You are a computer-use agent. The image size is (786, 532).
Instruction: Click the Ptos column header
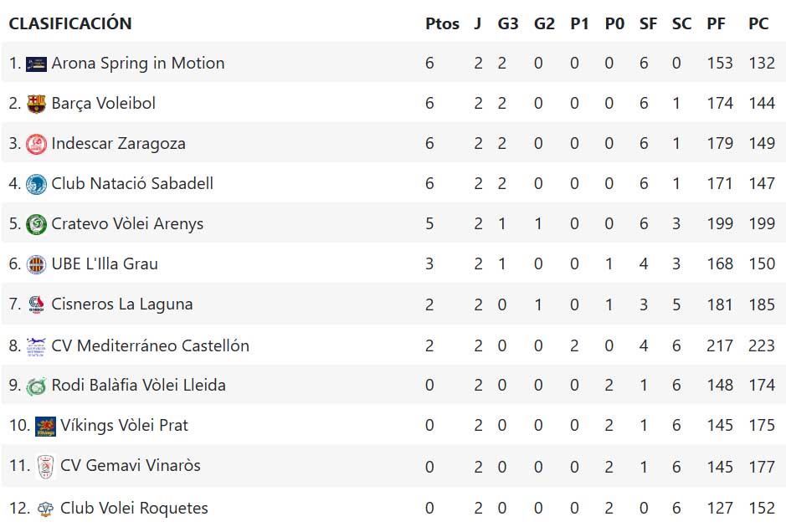[442, 23]
